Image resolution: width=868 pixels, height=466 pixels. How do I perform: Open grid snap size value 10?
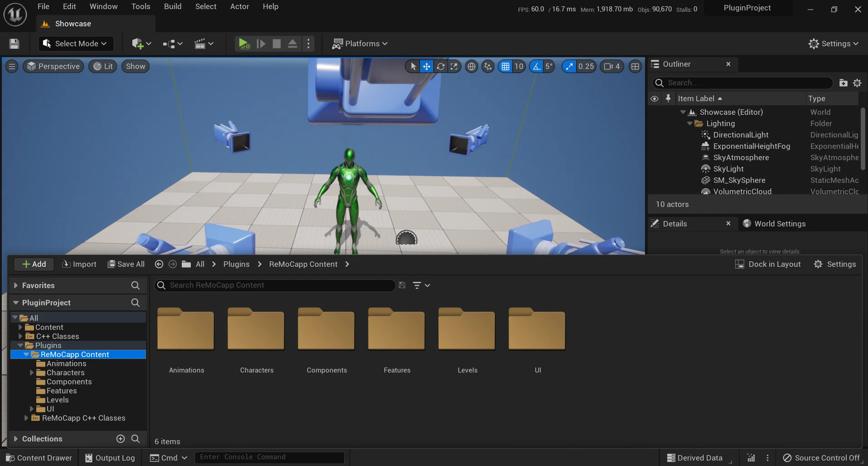coord(519,66)
